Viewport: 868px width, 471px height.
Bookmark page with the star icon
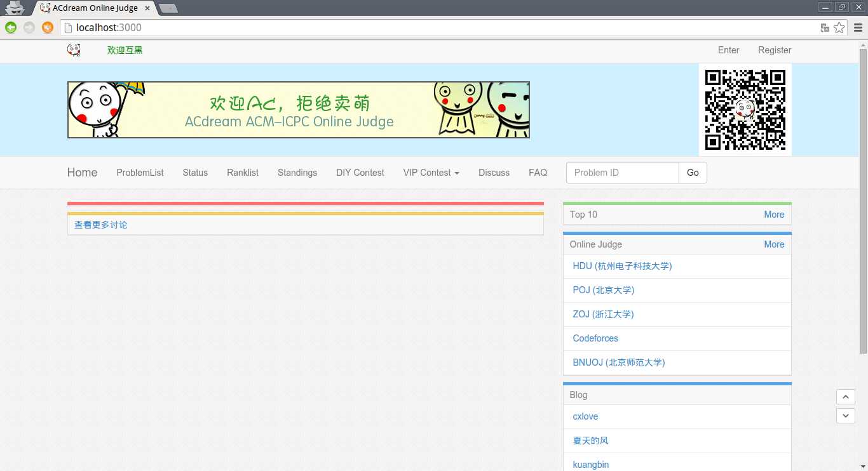click(839, 27)
